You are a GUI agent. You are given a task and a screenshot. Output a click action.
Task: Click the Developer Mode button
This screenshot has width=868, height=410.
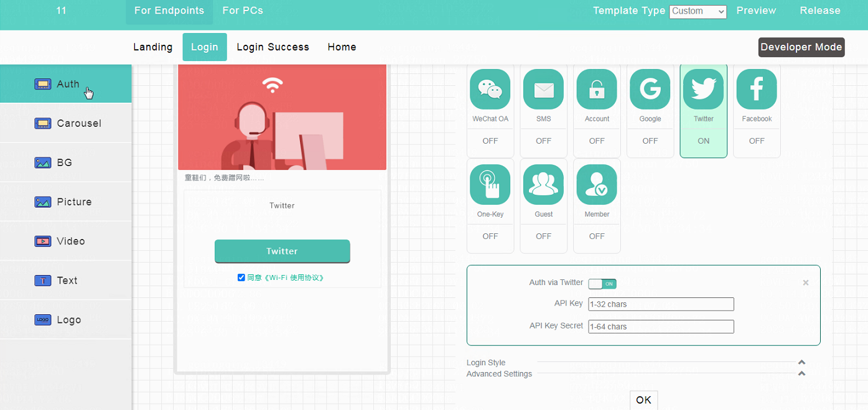pos(801,47)
